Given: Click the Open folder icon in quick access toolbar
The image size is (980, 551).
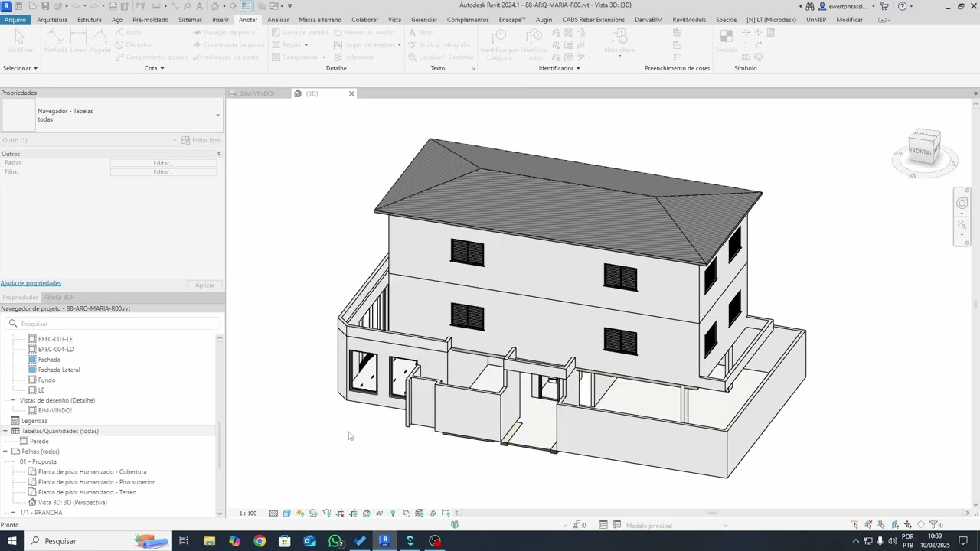Looking at the screenshot, I should click(32, 6).
